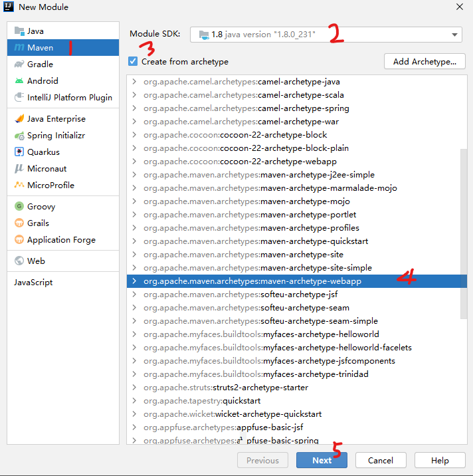The image size is (473, 476).
Task: Expand camel-archetype-java node
Action: click(134, 82)
